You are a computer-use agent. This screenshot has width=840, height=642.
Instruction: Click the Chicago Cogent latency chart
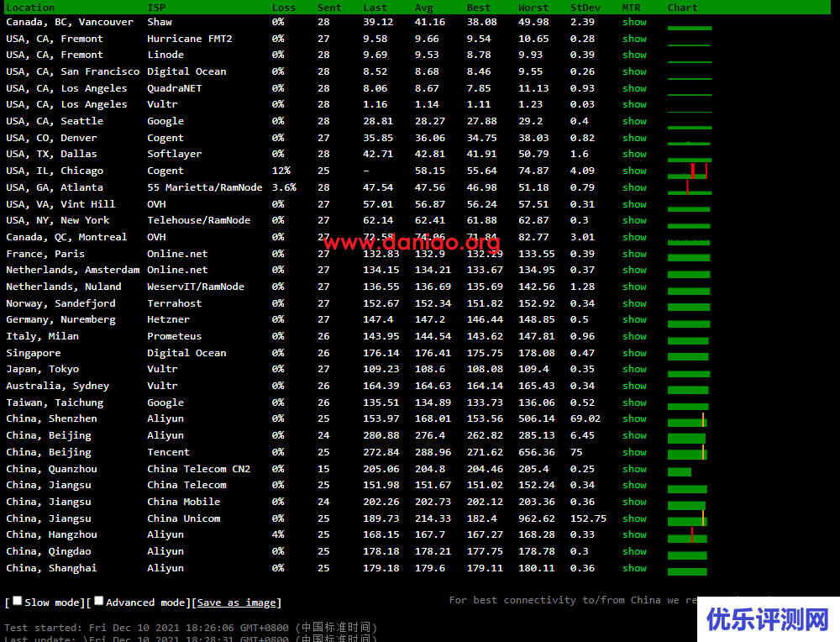pyautogui.click(x=689, y=171)
